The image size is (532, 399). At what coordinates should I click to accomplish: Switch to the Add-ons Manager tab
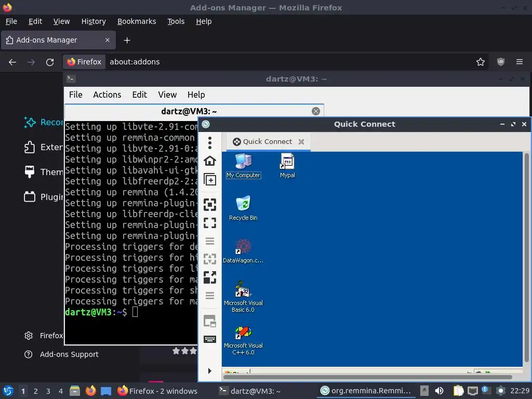(x=58, y=40)
